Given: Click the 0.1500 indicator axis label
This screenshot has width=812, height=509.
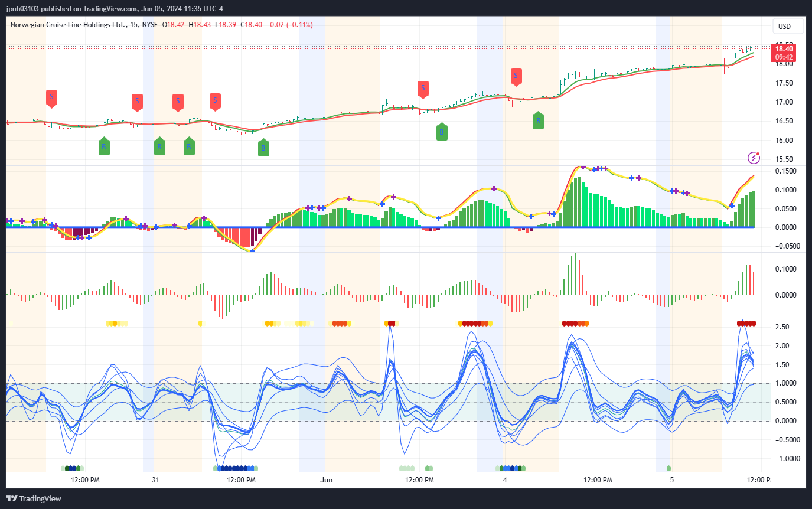Looking at the screenshot, I should [x=785, y=171].
